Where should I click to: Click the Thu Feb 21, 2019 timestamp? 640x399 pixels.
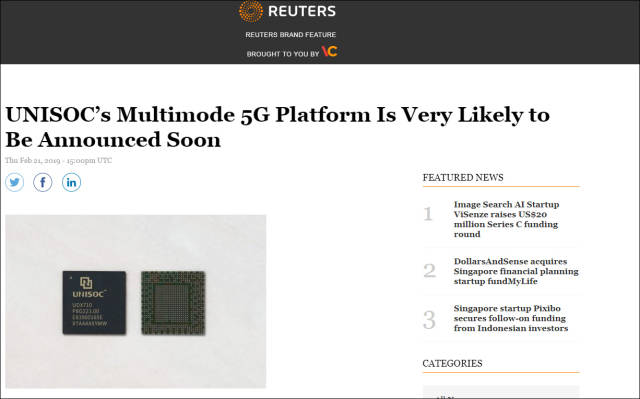[58, 160]
